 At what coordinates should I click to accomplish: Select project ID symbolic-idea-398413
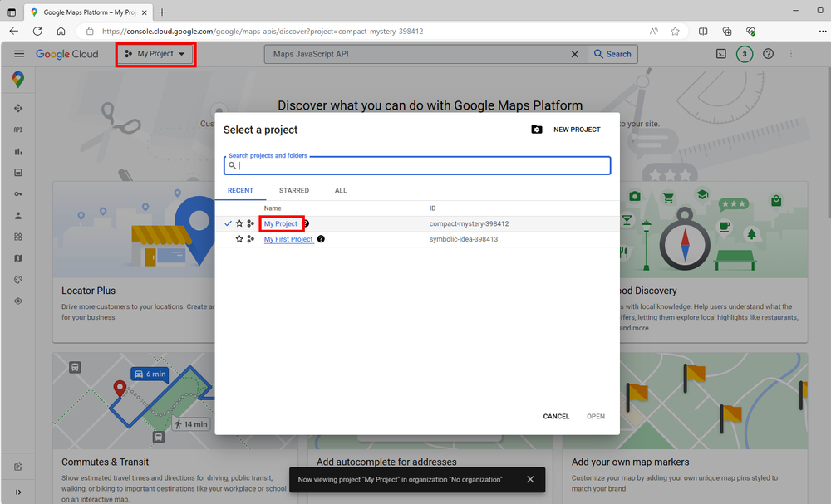point(464,239)
